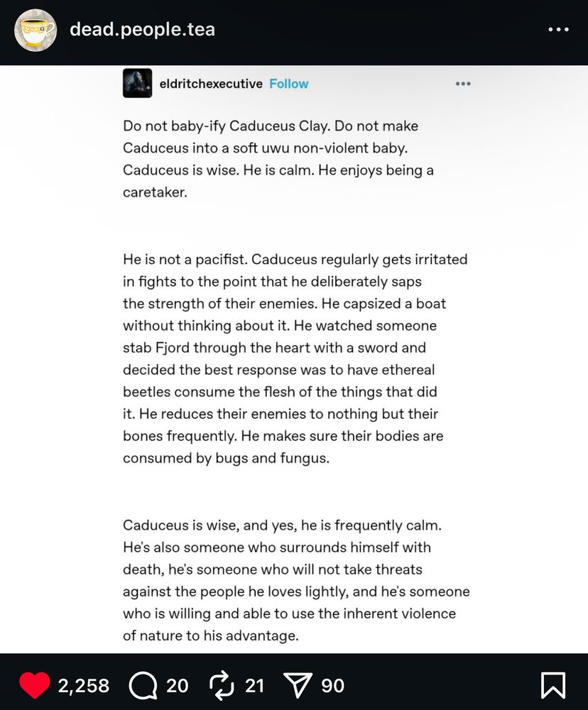Share the post via paper plane icon

pyautogui.click(x=298, y=685)
